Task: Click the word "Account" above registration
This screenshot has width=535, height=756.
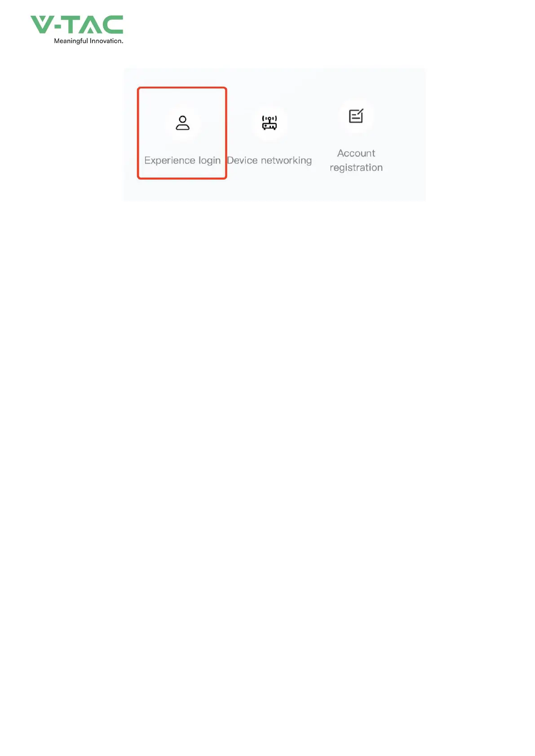Action: tap(356, 153)
